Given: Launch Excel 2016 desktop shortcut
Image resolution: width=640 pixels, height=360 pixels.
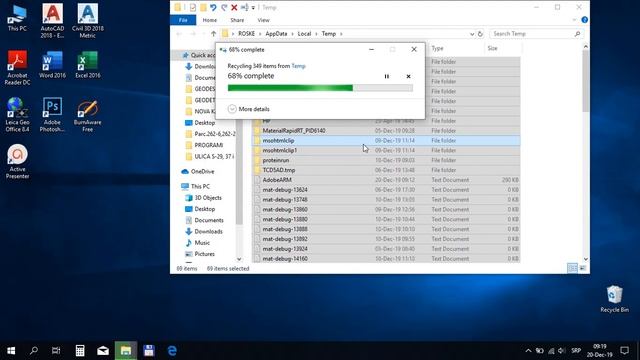Looking at the screenshot, I should 87,65.
